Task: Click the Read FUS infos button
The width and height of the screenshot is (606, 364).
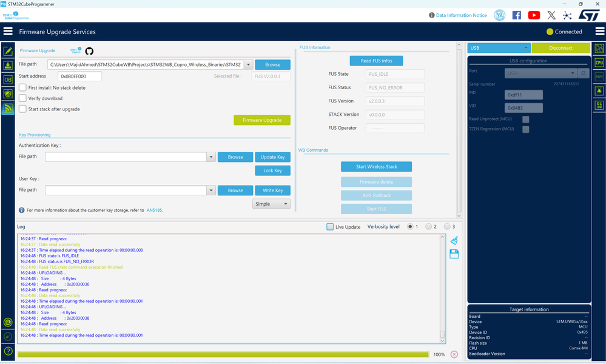Action: [x=377, y=61]
